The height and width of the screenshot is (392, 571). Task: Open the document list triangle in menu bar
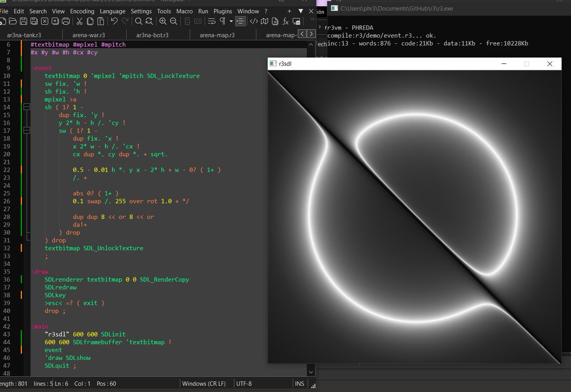pyautogui.click(x=301, y=11)
